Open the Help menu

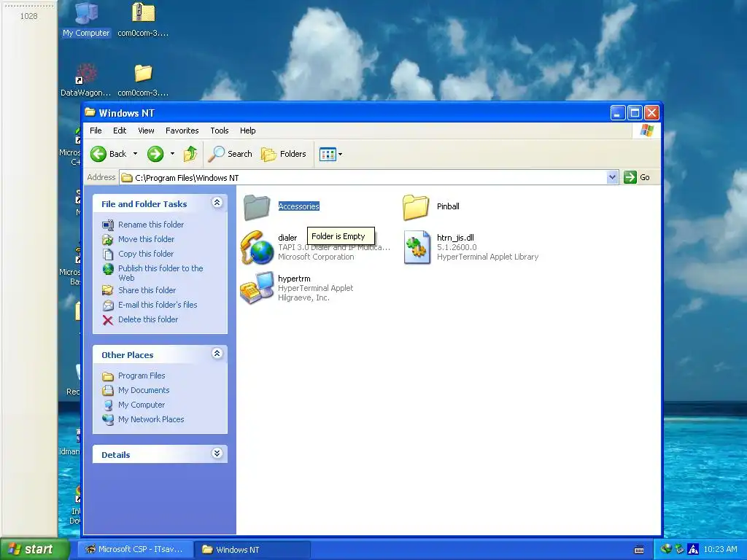[248, 131]
